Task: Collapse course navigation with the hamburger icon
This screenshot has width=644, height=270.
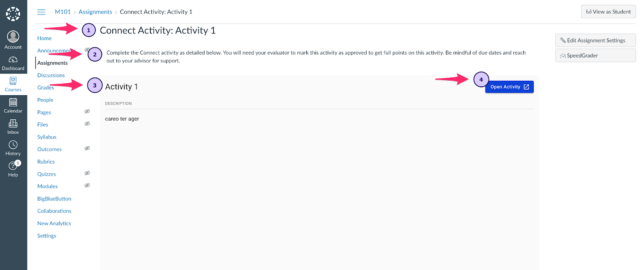Action: tap(41, 12)
